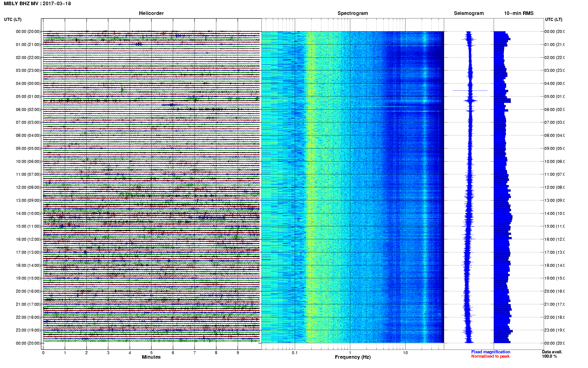Click the right 'UTC (LT)' axis label
Image resolution: width=588 pixels, height=368 pixels.
pos(553,19)
